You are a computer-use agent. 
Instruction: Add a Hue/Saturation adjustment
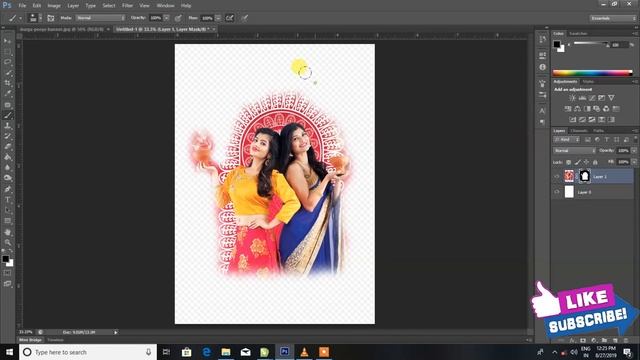[x=568, y=109]
